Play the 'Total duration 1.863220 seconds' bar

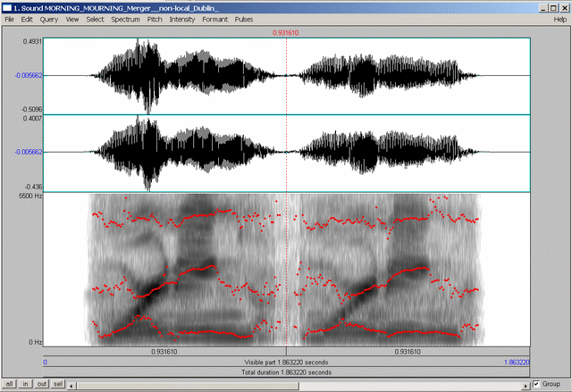[x=286, y=372]
